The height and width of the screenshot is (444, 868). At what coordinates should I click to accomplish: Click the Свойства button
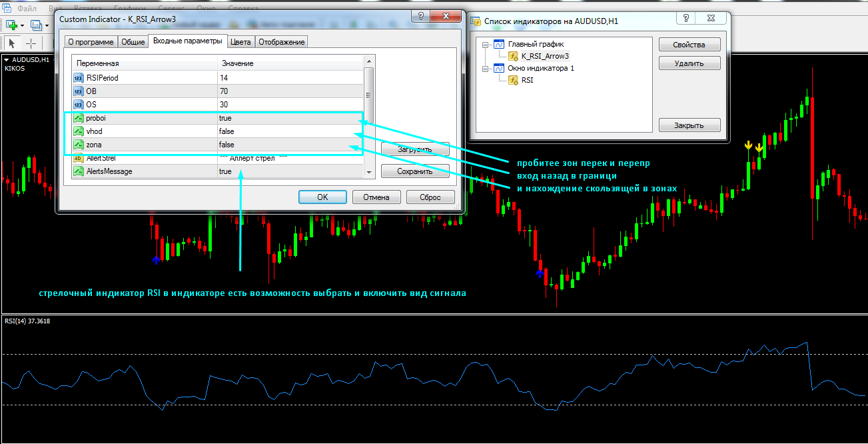[689, 45]
